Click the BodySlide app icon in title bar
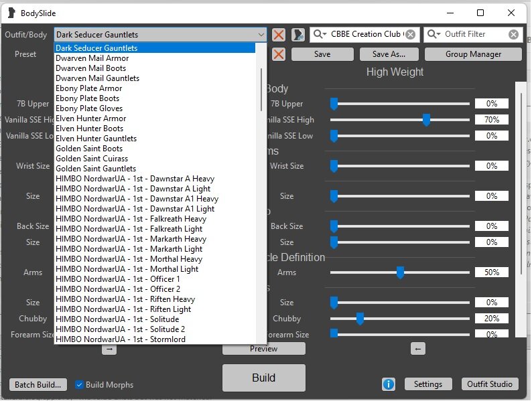The width and height of the screenshot is (532, 403). click(x=11, y=13)
